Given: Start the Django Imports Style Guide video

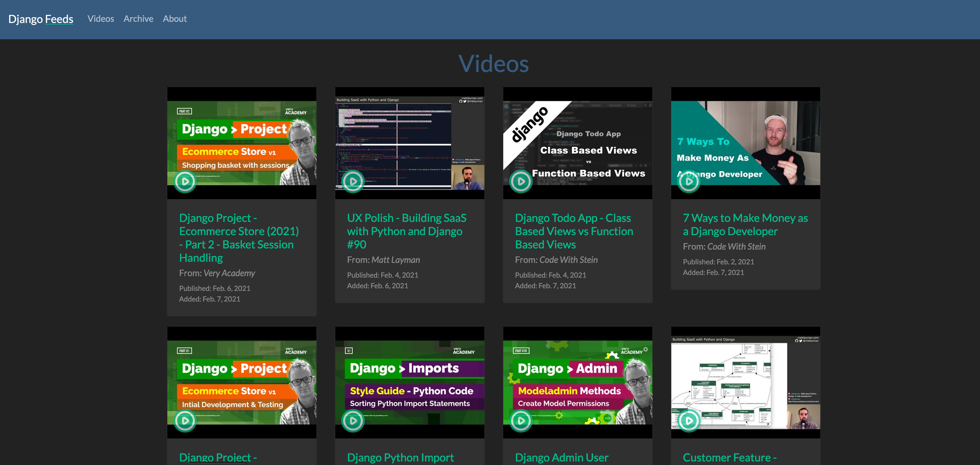Looking at the screenshot, I should pyautogui.click(x=353, y=421).
